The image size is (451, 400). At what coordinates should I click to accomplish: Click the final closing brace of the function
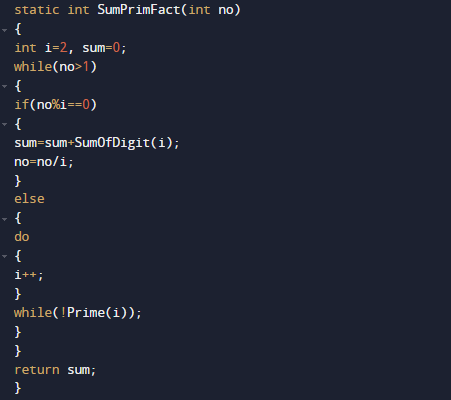(x=18, y=388)
